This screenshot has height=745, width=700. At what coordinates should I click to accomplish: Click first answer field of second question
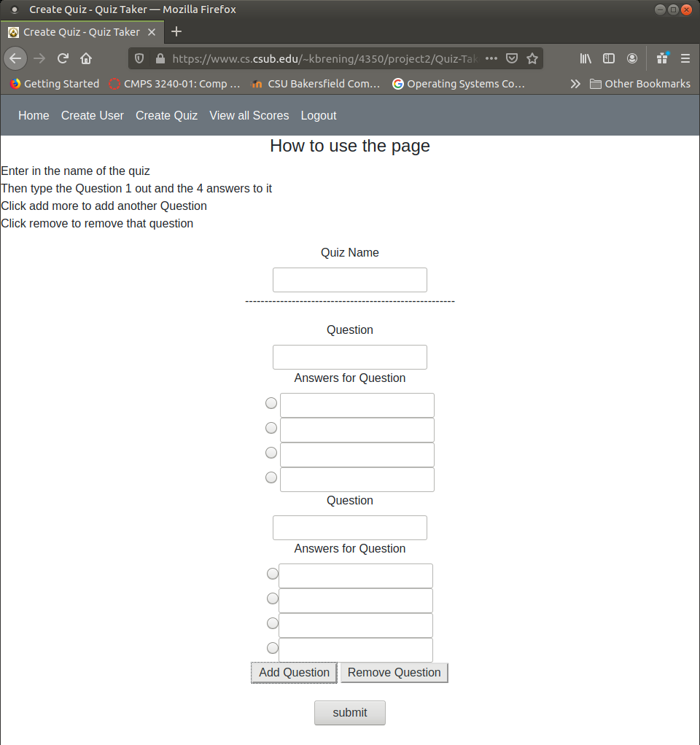[x=355, y=576]
